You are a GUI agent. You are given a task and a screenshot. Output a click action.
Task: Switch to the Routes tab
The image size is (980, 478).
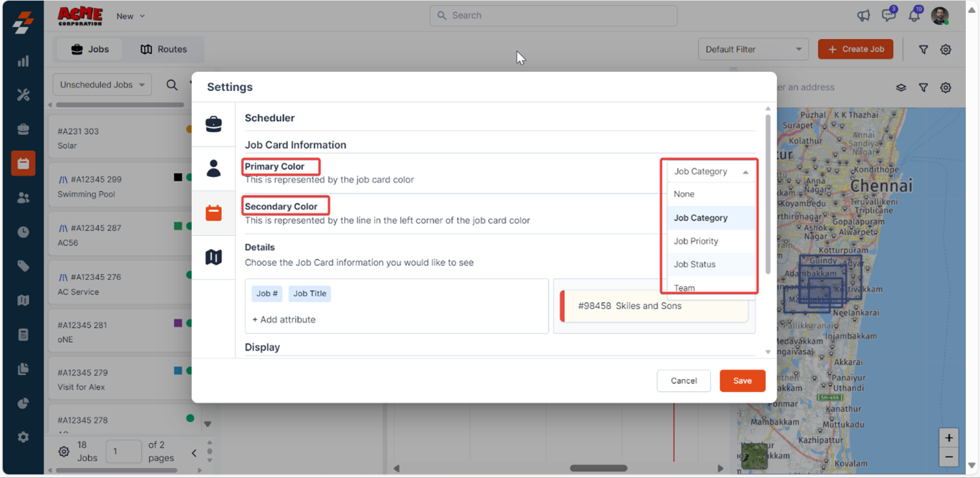tap(163, 49)
